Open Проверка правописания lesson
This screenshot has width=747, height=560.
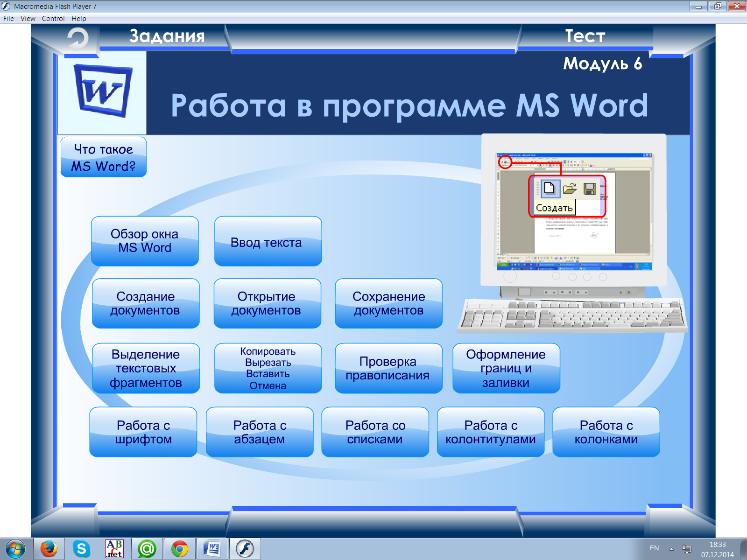[388, 368]
